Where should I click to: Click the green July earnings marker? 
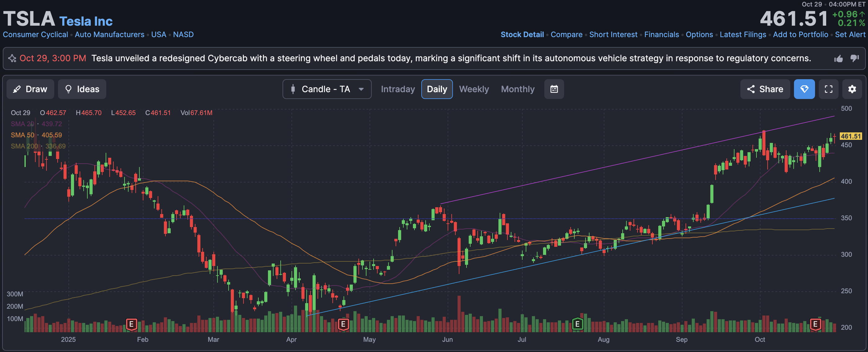(x=577, y=324)
